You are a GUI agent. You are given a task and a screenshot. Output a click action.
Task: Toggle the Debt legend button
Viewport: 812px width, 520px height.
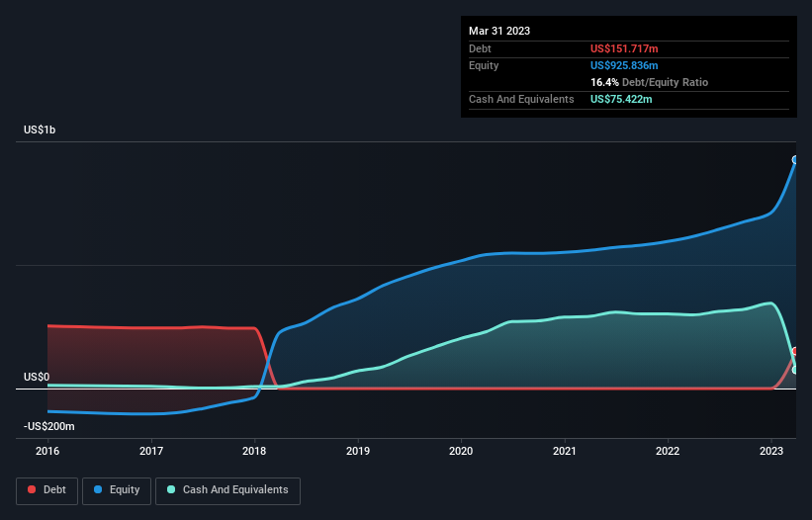[x=47, y=490]
